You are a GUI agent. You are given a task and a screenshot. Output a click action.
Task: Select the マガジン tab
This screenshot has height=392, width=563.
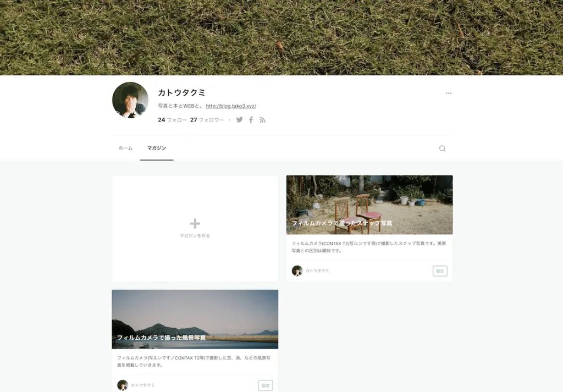(x=157, y=148)
